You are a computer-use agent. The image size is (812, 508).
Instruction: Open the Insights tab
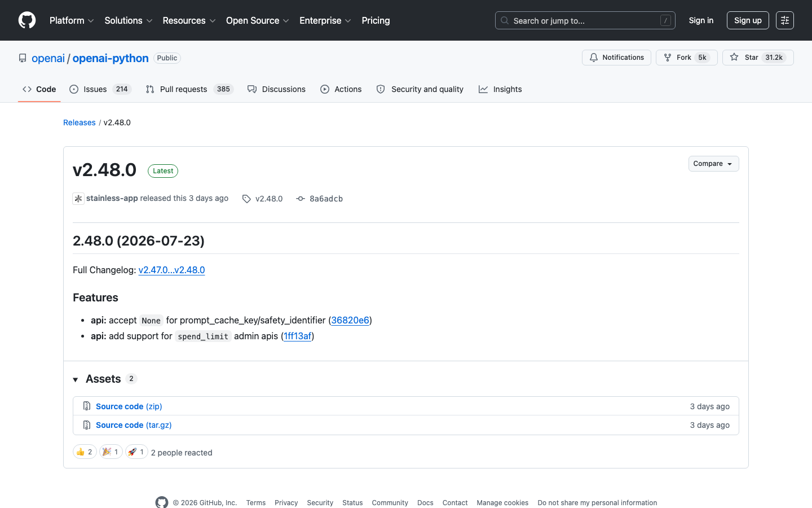(500, 89)
